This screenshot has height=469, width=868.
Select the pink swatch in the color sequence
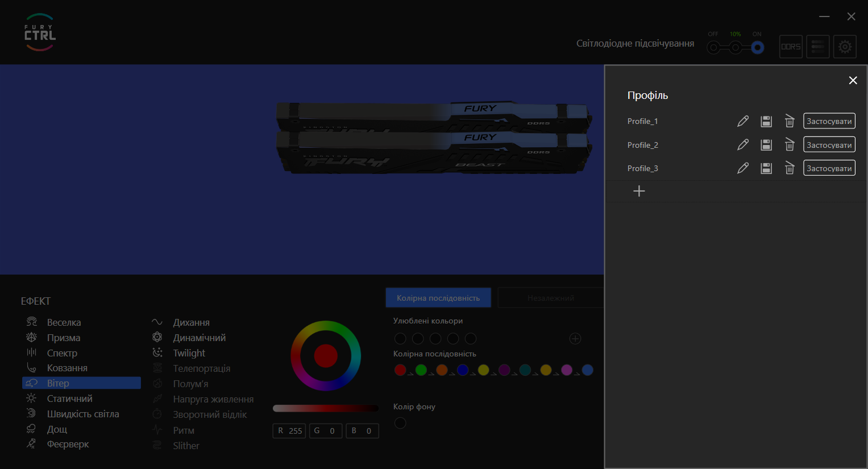coord(567,370)
